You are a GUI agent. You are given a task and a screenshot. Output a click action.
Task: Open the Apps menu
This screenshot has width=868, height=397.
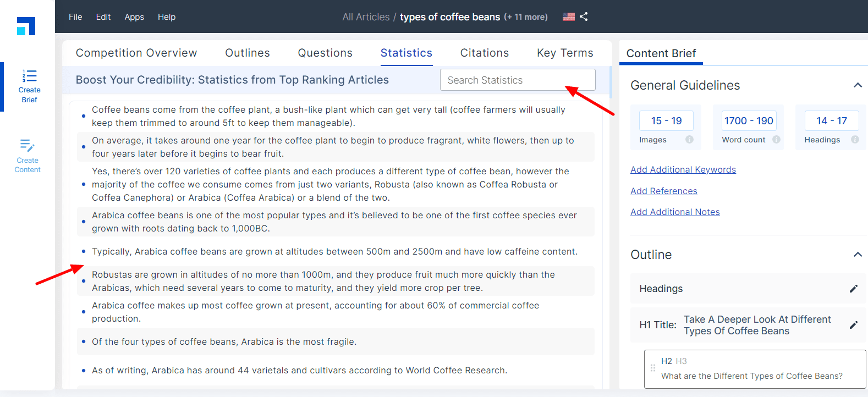coord(134,17)
